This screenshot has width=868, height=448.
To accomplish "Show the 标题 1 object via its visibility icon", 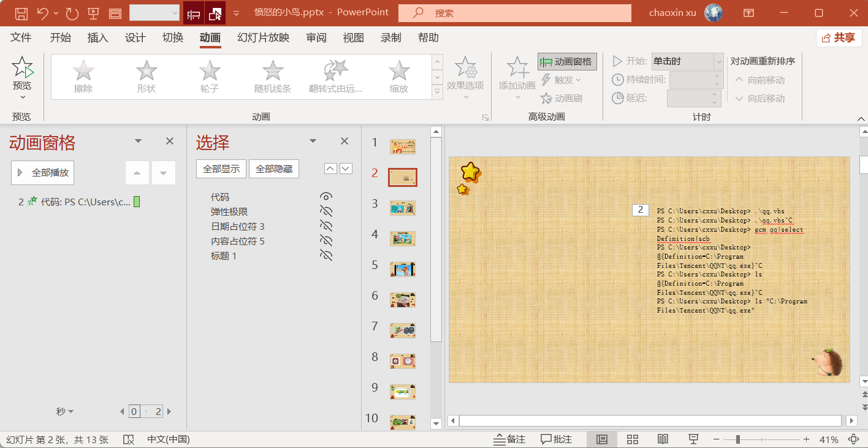I will click(326, 256).
